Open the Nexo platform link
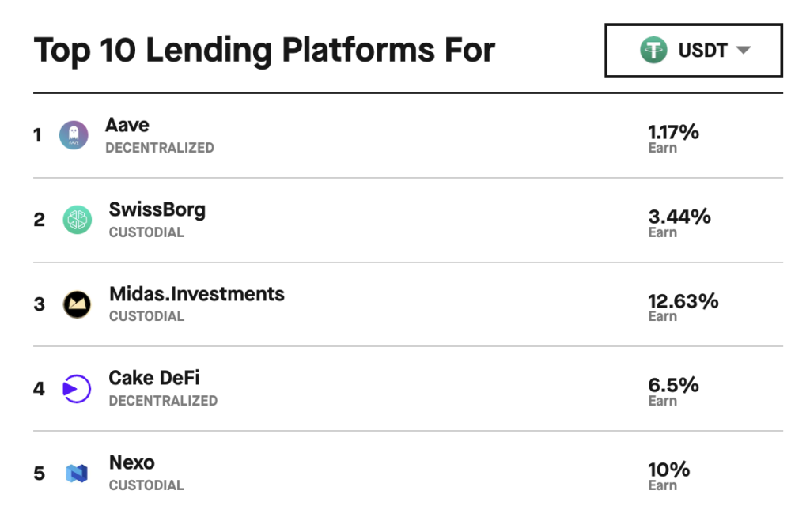Image resolution: width=810 pixels, height=532 pixels. 132,463
